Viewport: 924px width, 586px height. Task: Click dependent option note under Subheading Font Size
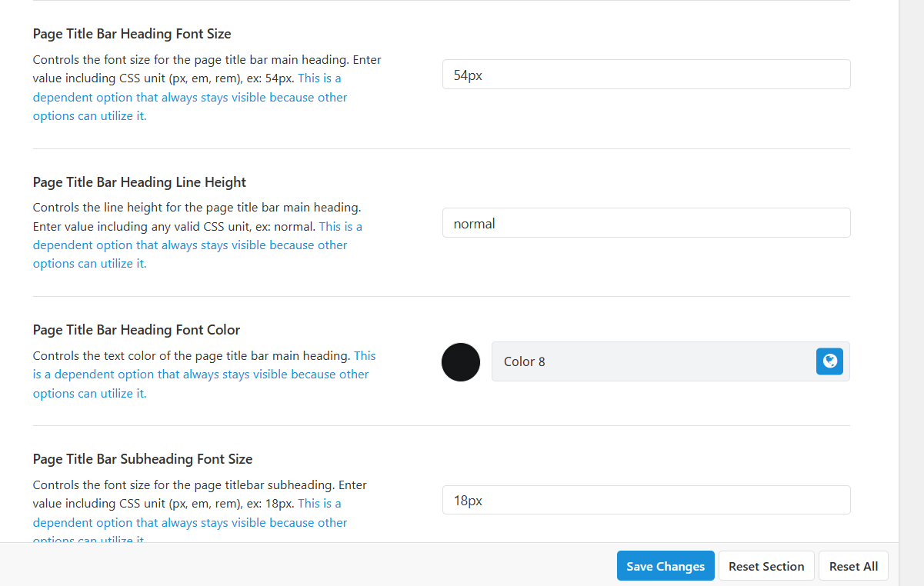pos(189,522)
